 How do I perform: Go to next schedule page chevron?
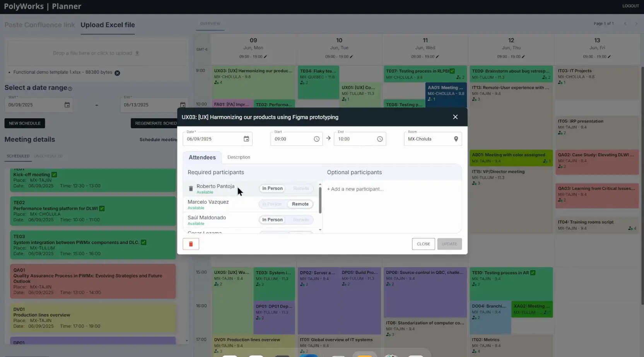click(x=636, y=24)
